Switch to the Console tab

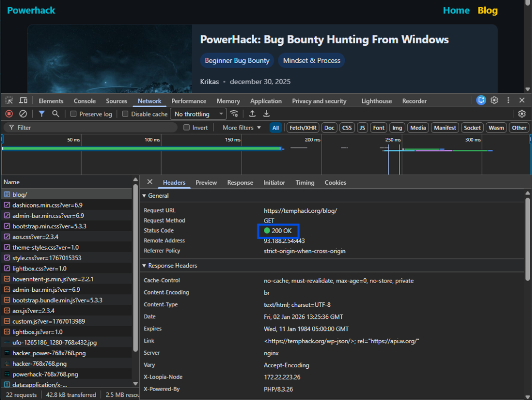tap(85, 101)
